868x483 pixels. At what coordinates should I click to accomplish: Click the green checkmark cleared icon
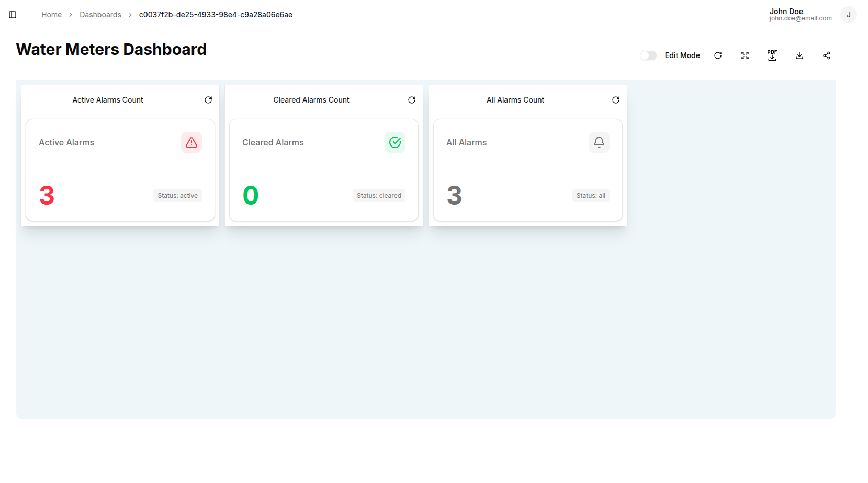(x=395, y=142)
